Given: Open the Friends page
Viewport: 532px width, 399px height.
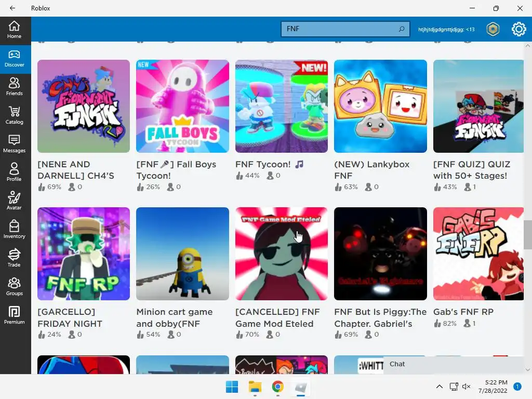Looking at the screenshot, I should click(14, 87).
